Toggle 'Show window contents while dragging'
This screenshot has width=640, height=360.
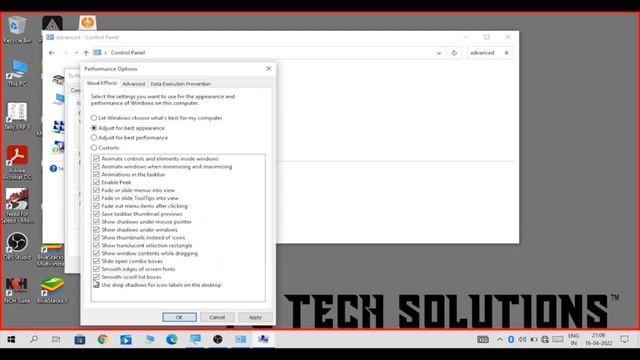coord(96,253)
